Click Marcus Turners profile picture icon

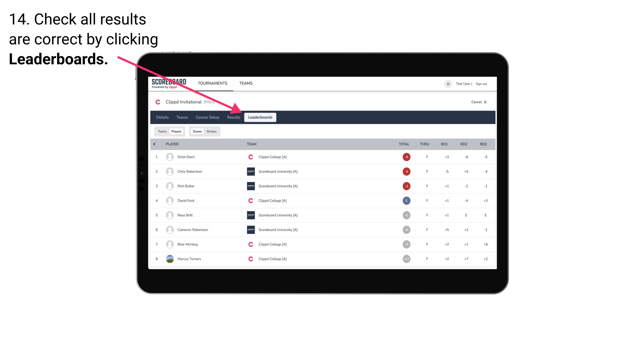coord(169,259)
